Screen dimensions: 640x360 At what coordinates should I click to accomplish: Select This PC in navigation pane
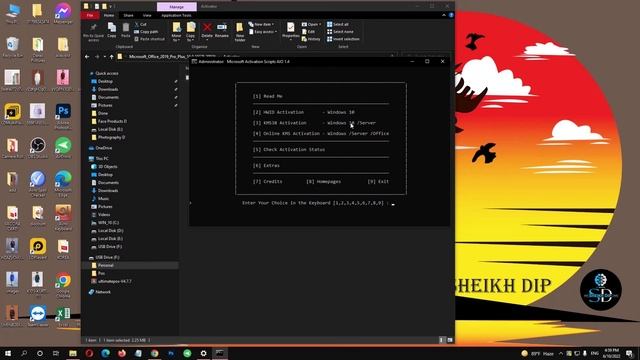(102, 159)
